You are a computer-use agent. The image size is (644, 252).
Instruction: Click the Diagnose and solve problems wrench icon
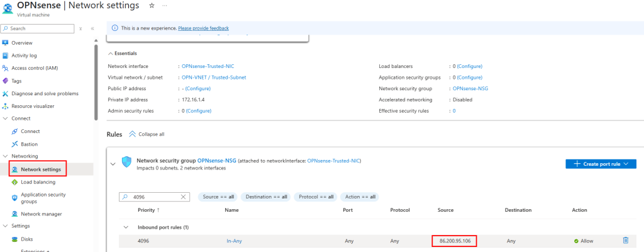tap(5, 93)
